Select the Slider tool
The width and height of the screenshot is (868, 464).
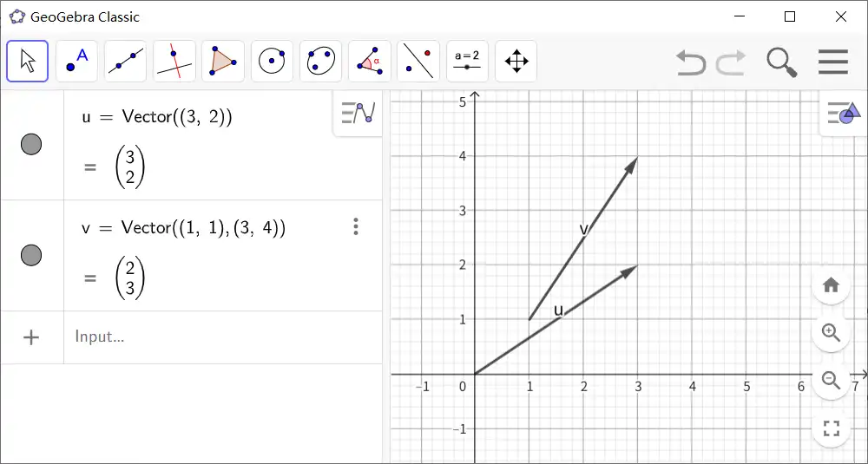click(467, 62)
